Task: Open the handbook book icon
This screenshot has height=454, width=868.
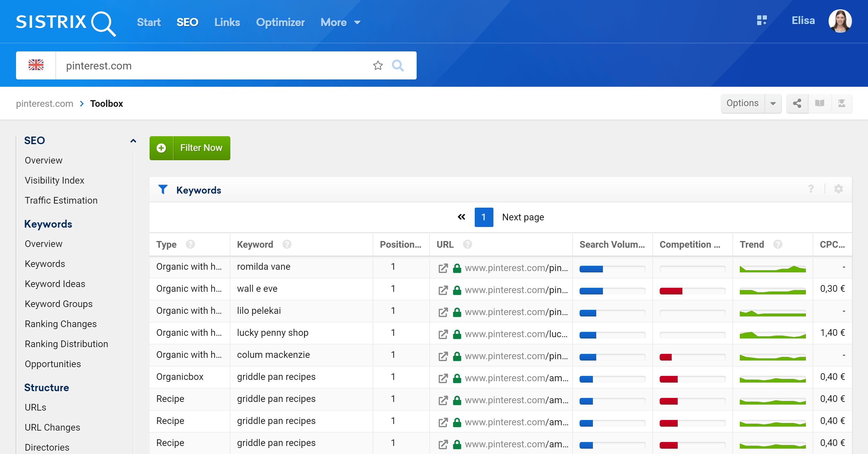Action: [820, 103]
